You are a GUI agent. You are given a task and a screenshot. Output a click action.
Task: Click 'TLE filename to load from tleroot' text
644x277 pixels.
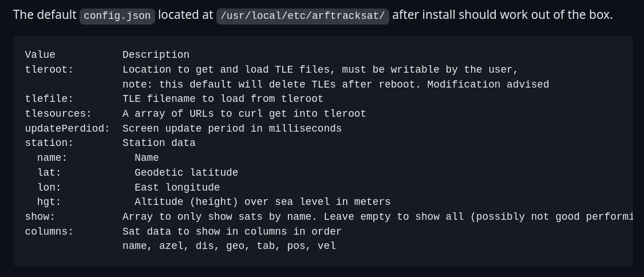click(223, 99)
